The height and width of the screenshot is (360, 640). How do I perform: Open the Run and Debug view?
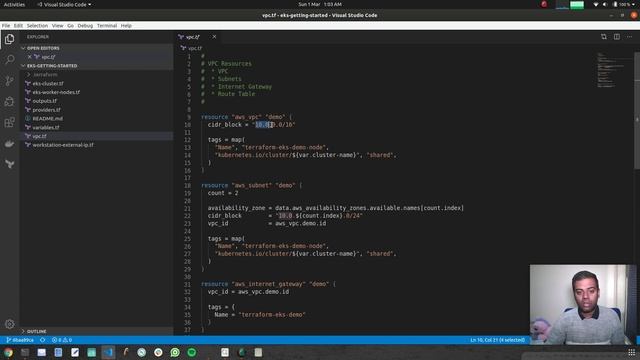point(9,102)
